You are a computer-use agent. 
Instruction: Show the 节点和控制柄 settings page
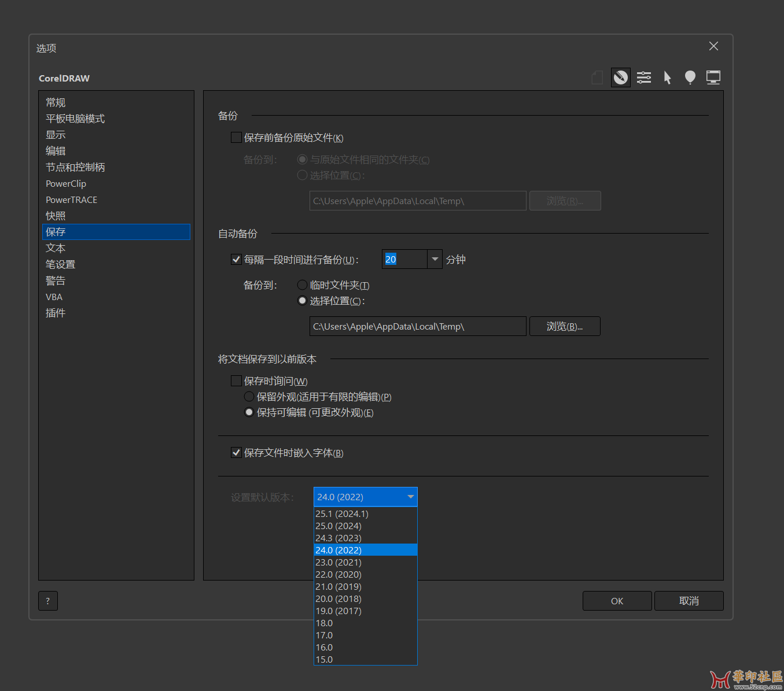[116, 167]
